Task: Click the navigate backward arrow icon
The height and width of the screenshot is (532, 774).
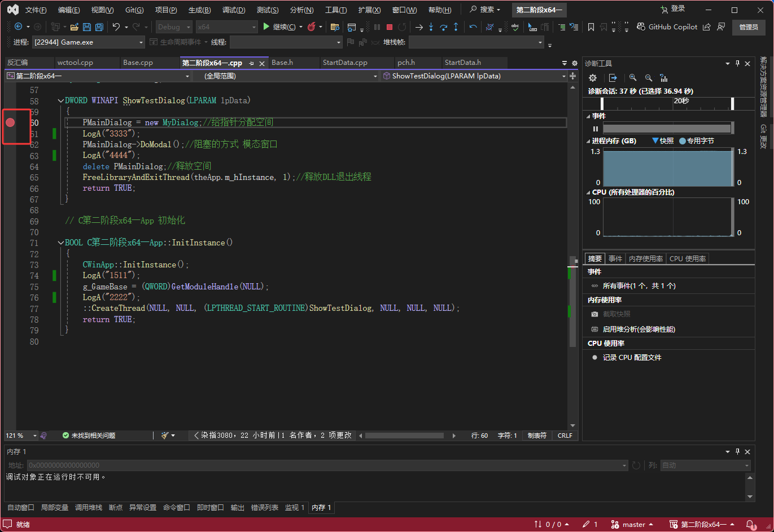Action: [x=18, y=27]
